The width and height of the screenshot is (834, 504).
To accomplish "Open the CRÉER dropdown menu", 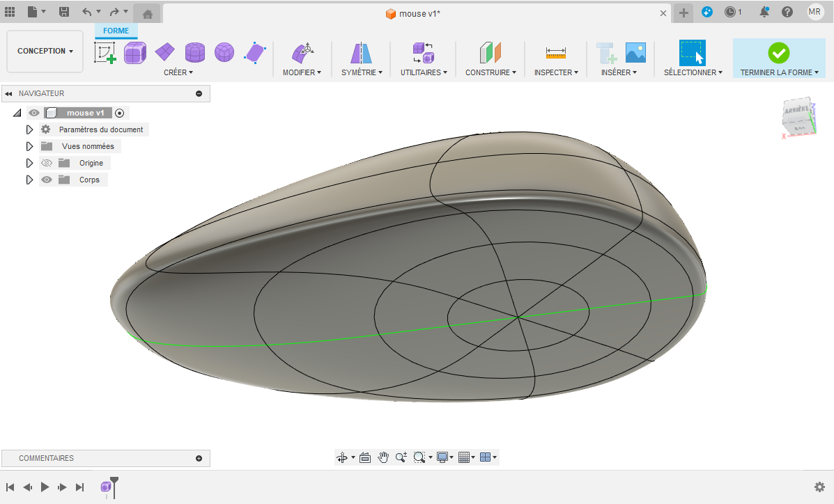I will [178, 72].
